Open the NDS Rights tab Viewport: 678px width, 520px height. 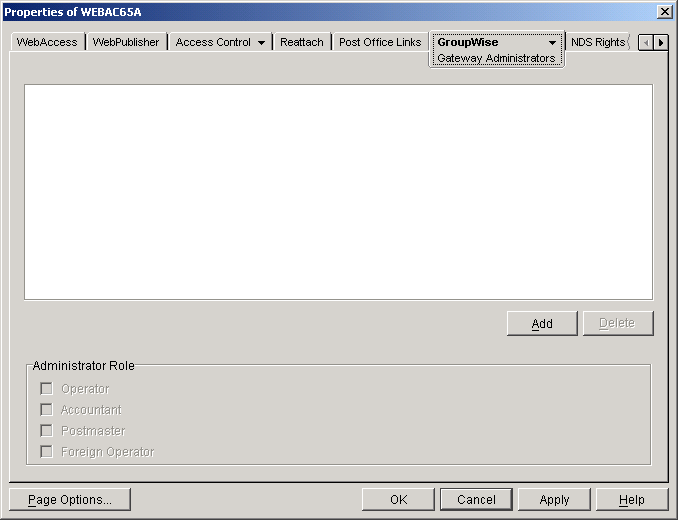pos(598,42)
